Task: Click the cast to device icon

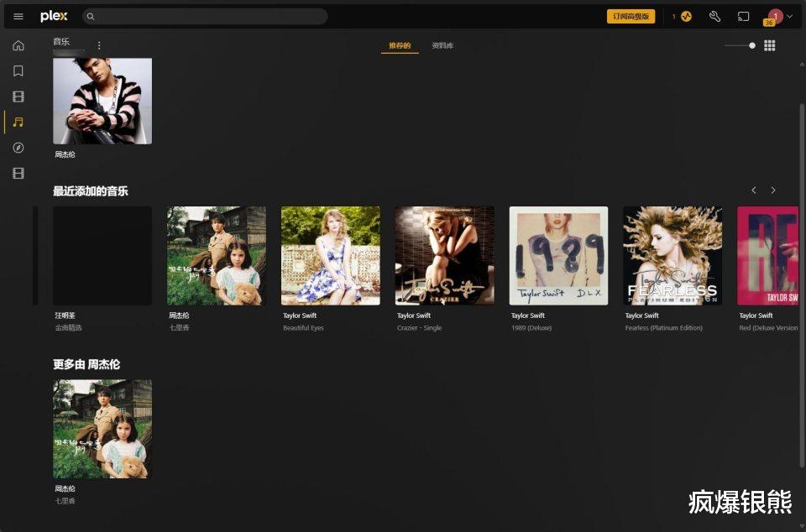Action: [743, 17]
